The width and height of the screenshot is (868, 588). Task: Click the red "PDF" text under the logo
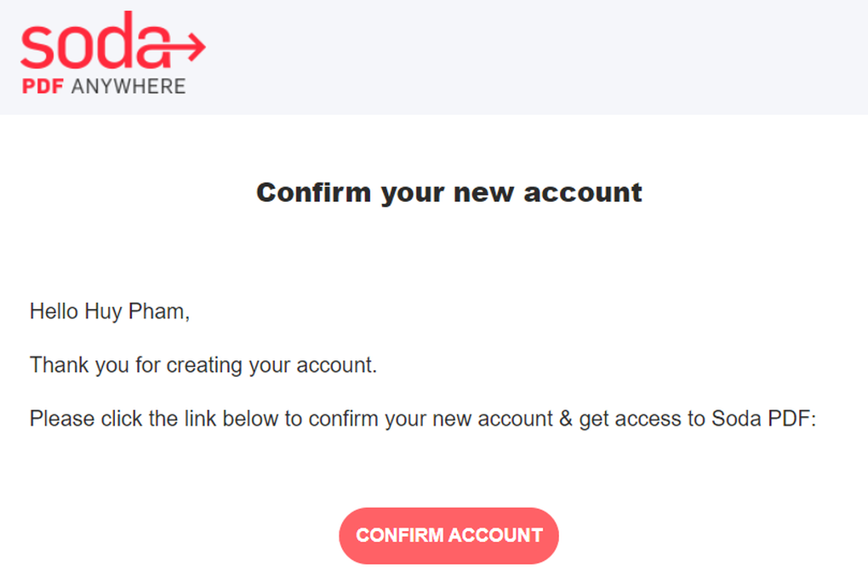pos(43,87)
